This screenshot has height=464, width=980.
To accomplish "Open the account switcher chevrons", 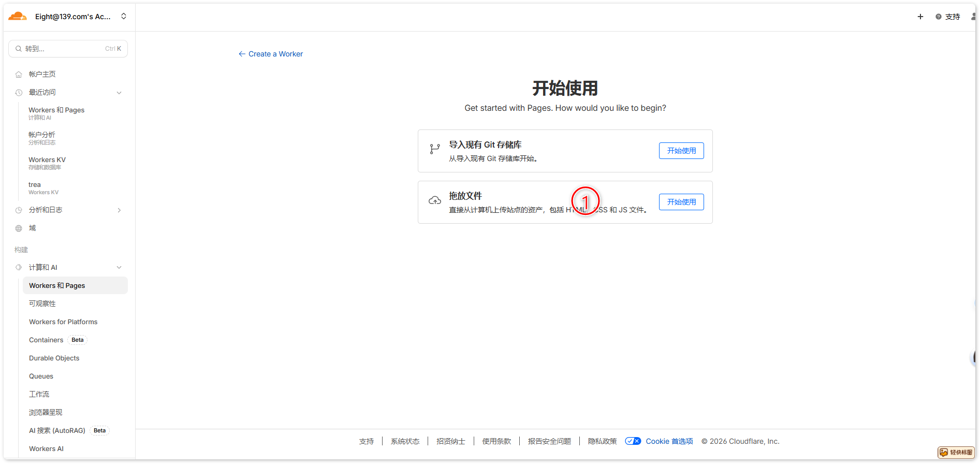I will point(124,17).
